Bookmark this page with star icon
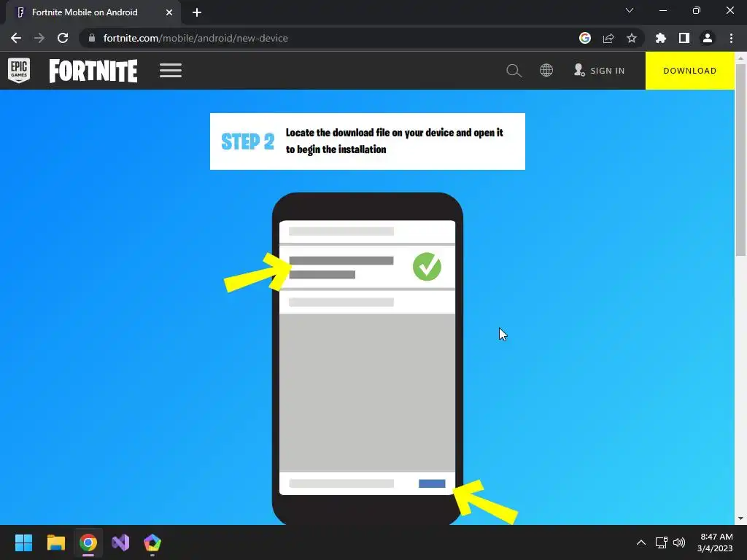The image size is (747, 560). pyautogui.click(x=632, y=38)
